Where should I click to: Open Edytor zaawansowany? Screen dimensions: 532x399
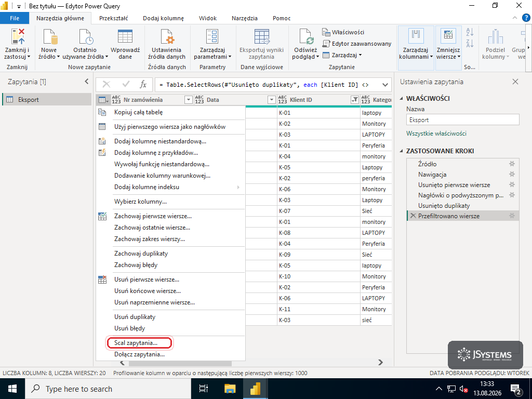point(356,44)
